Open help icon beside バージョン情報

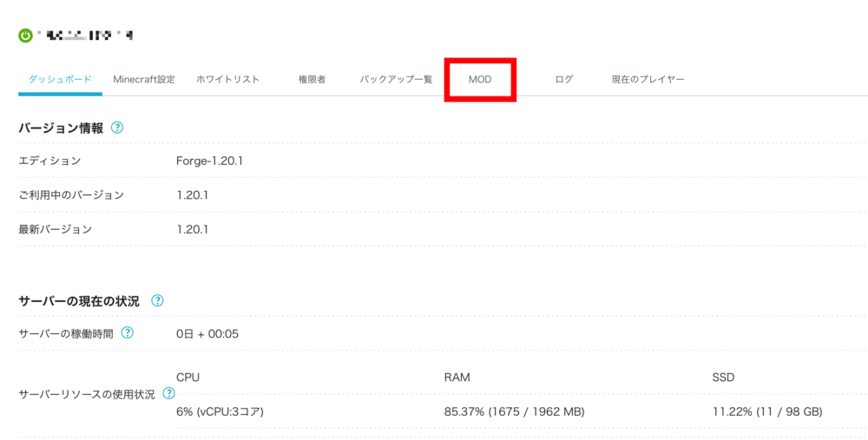coord(117,128)
